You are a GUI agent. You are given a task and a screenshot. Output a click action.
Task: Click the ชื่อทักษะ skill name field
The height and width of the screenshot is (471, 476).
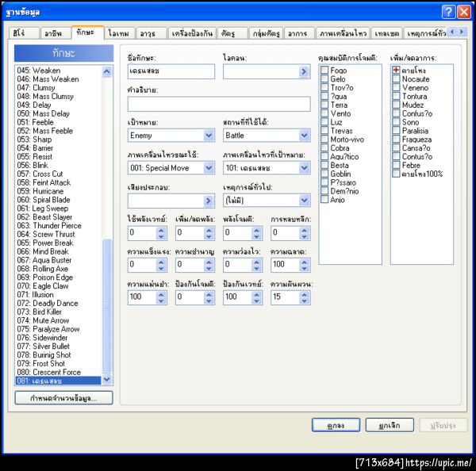coord(171,71)
